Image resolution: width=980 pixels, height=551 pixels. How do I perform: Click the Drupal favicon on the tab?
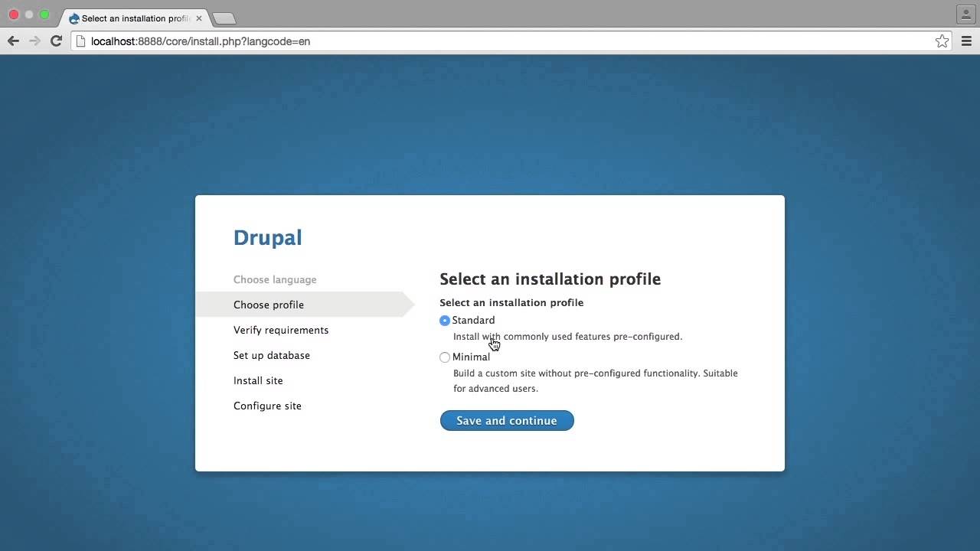pos(74,18)
